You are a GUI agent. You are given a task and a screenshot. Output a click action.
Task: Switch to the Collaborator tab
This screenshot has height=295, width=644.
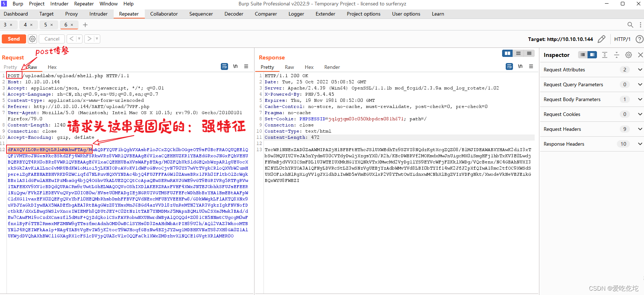(164, 14)
